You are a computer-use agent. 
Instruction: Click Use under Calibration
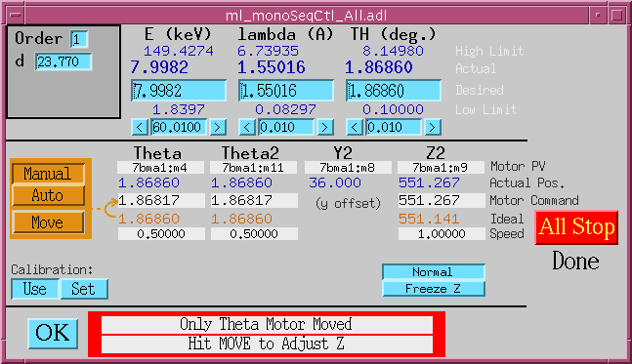pyautogui.click(x=35, y=289)
